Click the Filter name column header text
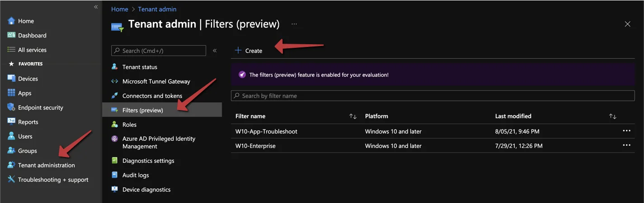The image size is (644, 203). (250, 116)
